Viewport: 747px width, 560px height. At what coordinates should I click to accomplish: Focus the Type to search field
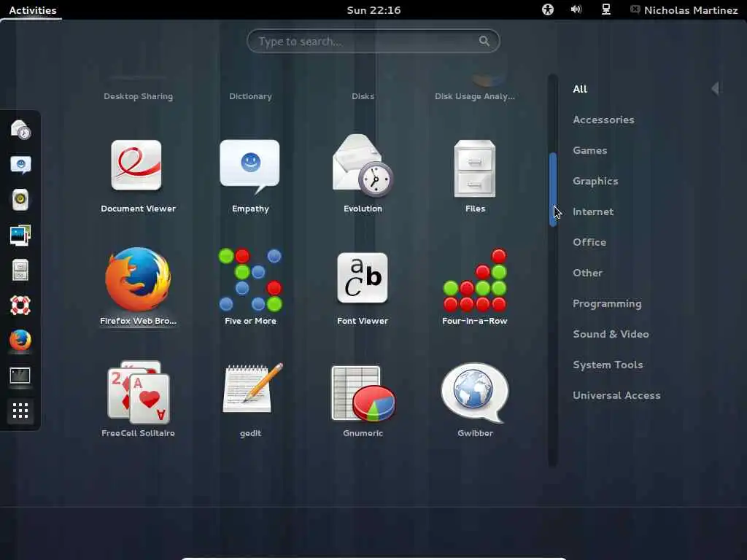373,42
